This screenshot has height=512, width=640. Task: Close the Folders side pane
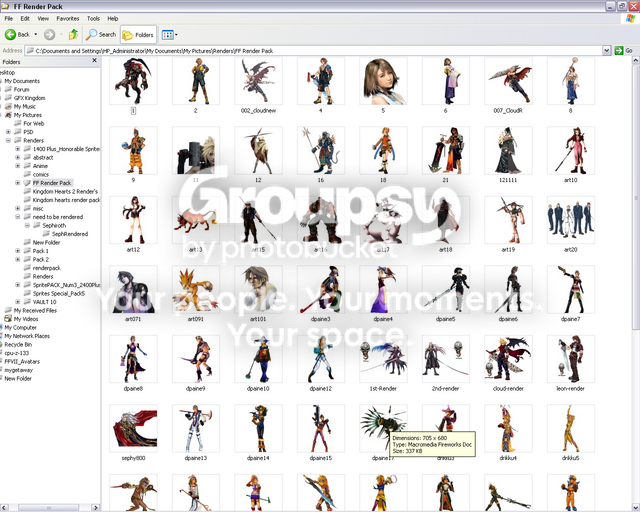94,60
